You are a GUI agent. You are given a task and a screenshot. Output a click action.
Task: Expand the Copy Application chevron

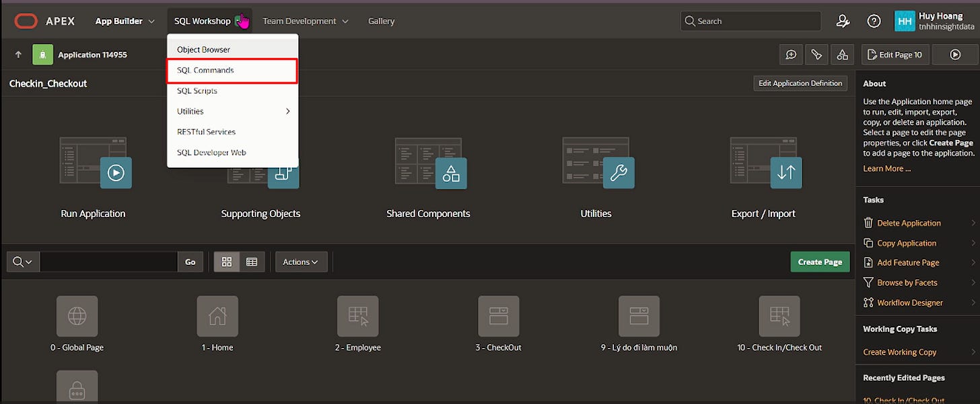point(974,243)
